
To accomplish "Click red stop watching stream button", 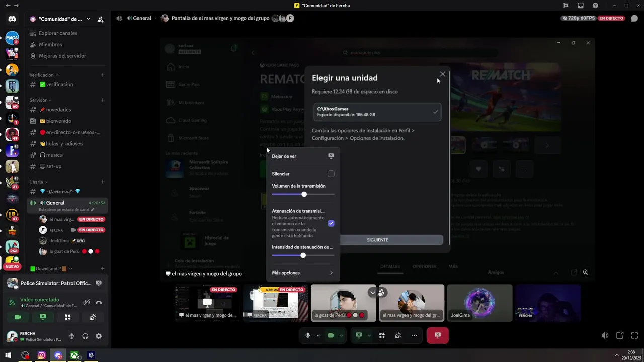I will coord(438,335).
